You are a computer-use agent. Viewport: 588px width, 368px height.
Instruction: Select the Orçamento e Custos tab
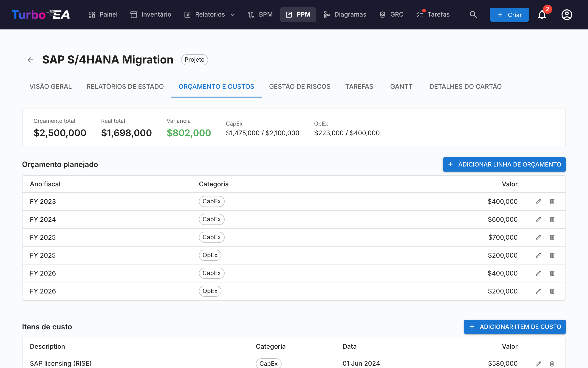pos(217,87)
